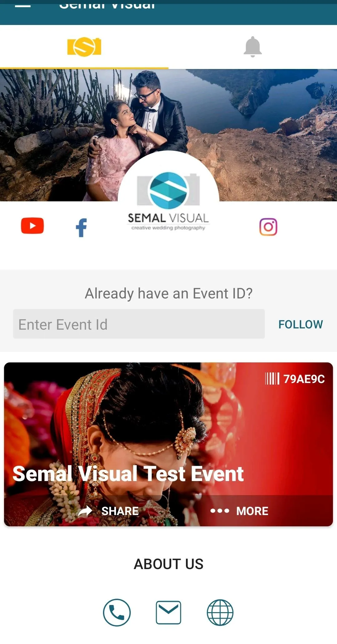337x644 pixels.
Task: Click the Enter Event Id field
Action: tap(139, 324)
